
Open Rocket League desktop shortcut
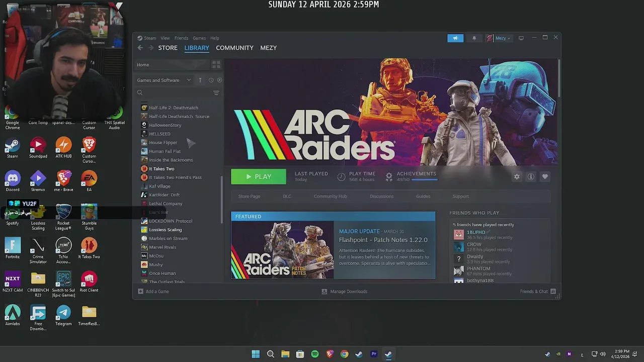(63, 217)
